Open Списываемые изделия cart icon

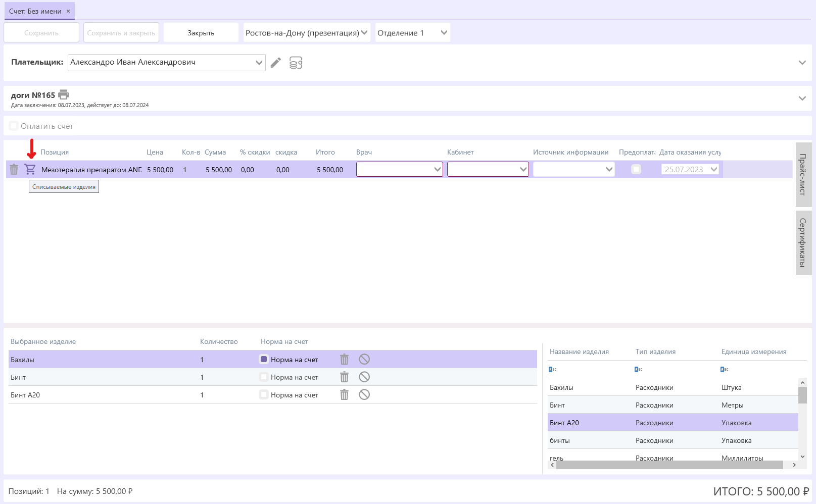click(30, 169)
